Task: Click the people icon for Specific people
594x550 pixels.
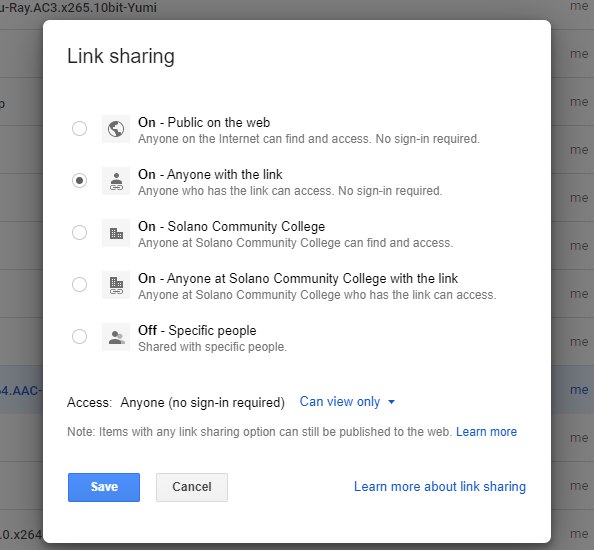Action: (116, 337)
